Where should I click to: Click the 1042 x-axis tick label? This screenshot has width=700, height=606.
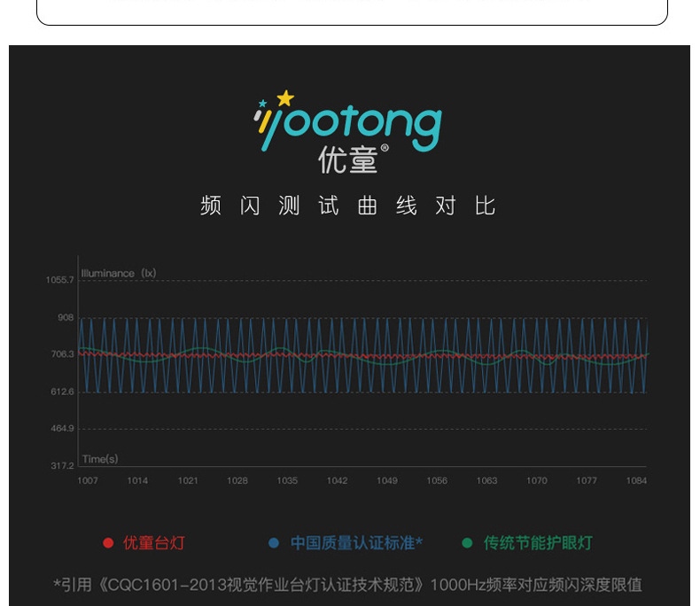pyautogui.click(x=337, y=480)
